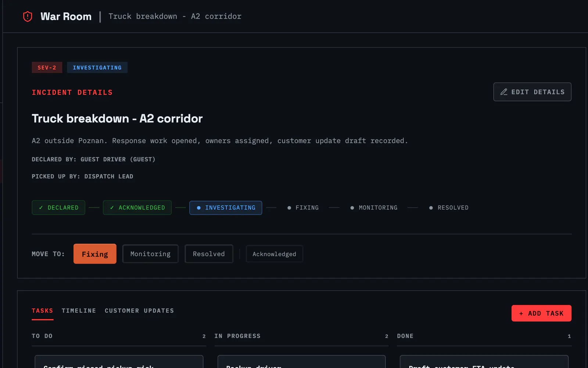Click the 'Move to:' label

(x=48, y=254)
